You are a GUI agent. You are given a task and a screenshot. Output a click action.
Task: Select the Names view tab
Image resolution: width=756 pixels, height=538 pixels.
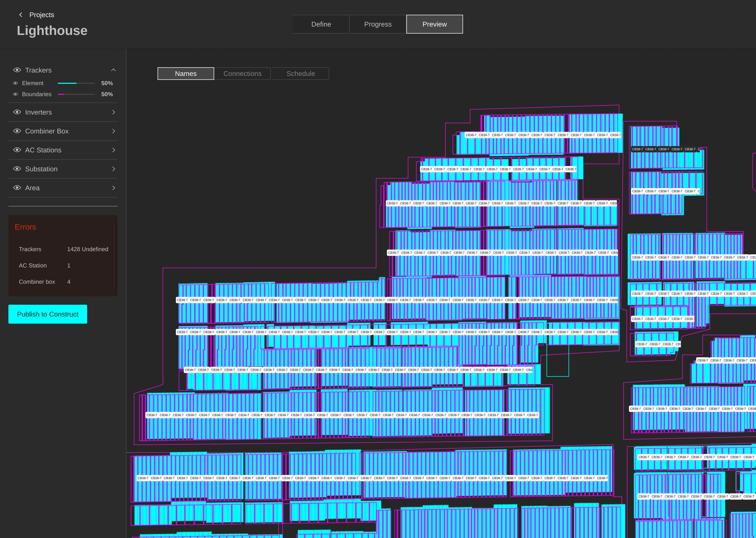click(186, 74)
